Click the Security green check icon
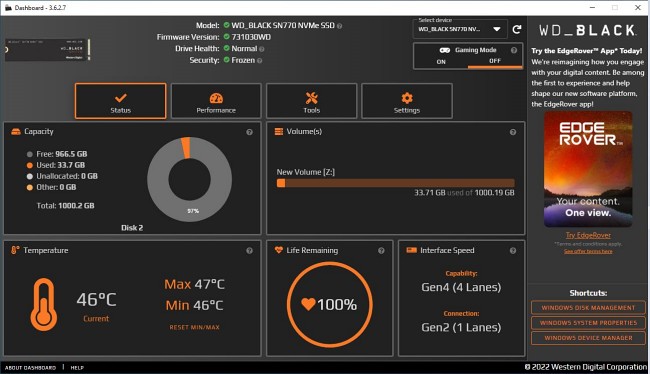Image resolution: width=650 pixels, height=374 pixels. [x=226, y=60]
